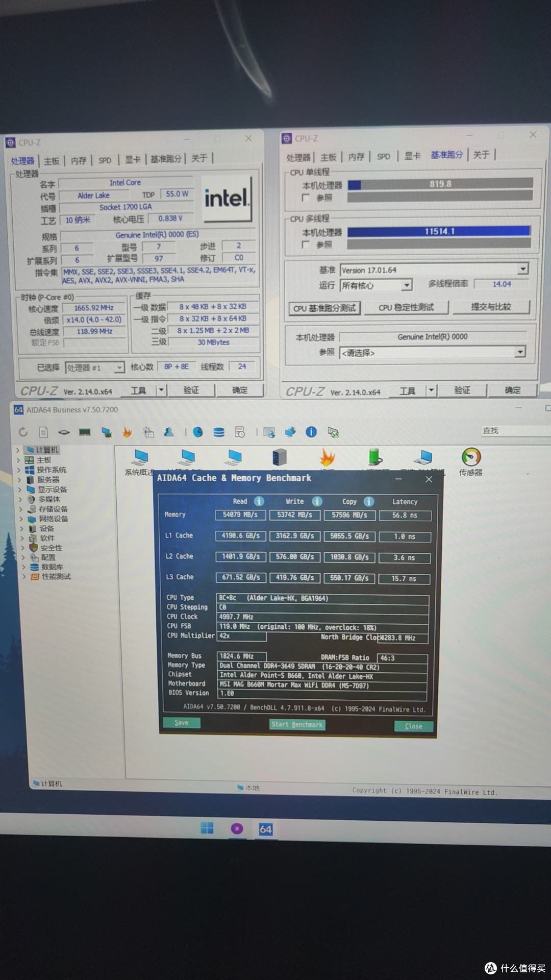Open the green battery power management icon
This screenshot has height=980, width=551.
pos(375,458)
